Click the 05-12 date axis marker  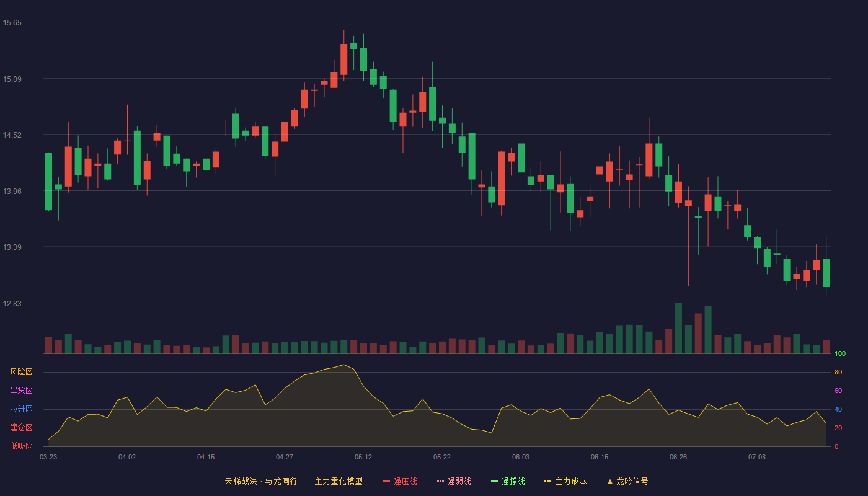click(363, 457)
